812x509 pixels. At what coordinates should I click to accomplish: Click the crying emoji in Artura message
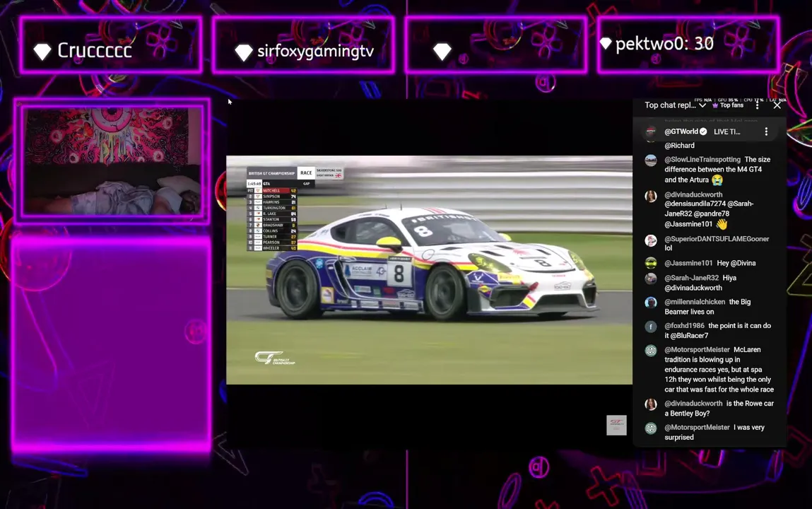(717, 180)
